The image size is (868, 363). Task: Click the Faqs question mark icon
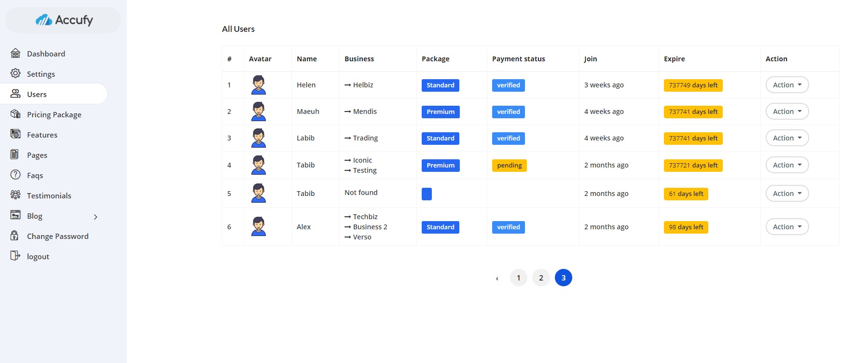15,175
